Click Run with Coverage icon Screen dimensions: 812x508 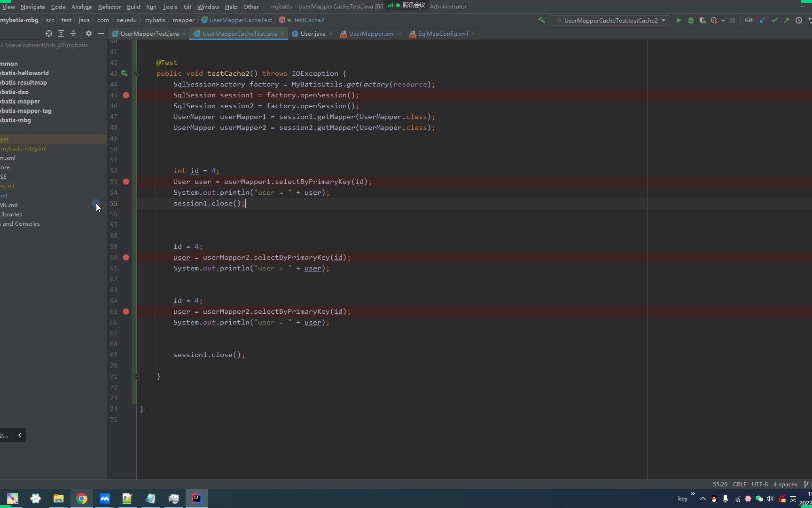(703, 20)
